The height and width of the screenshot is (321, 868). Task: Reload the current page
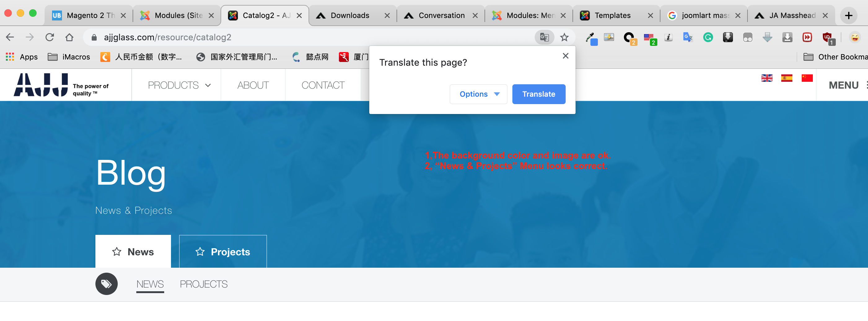pos(50,37)
